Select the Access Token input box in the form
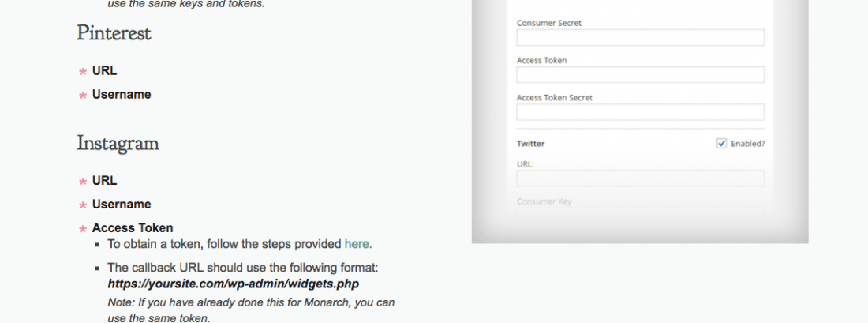 tap(641, 75)
